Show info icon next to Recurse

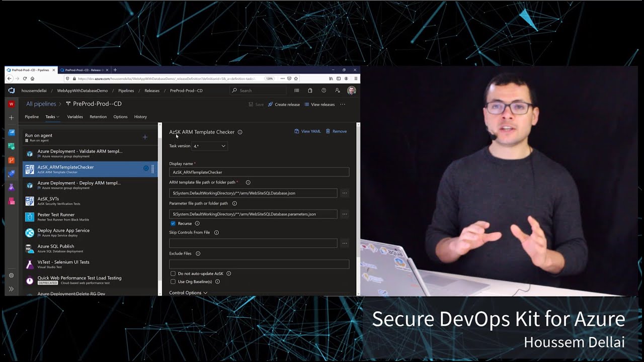[x=197, y=223]
